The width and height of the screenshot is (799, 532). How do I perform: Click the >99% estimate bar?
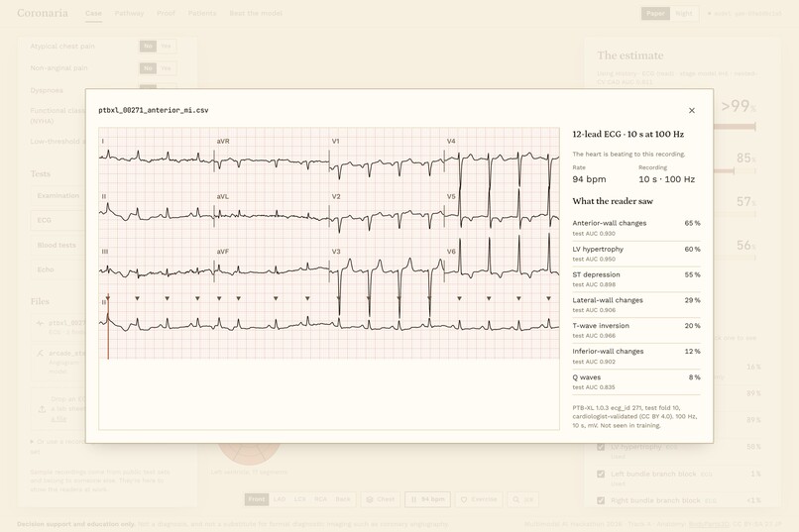[735, 126]
